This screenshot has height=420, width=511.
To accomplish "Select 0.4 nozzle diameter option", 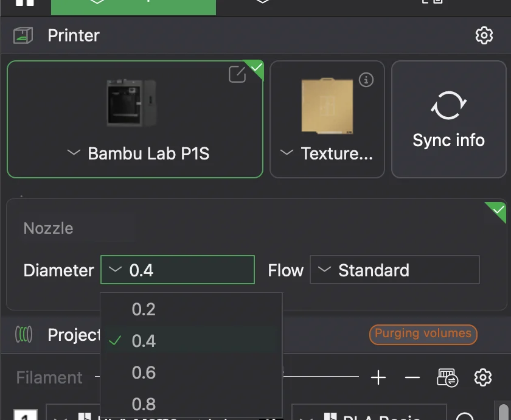I will [191, 340].
